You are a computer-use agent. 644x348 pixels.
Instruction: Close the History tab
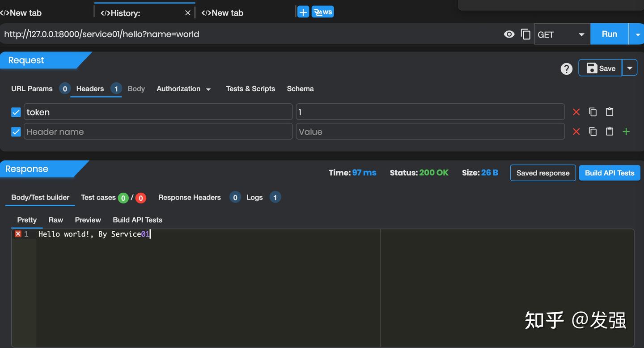pos(188,13)
